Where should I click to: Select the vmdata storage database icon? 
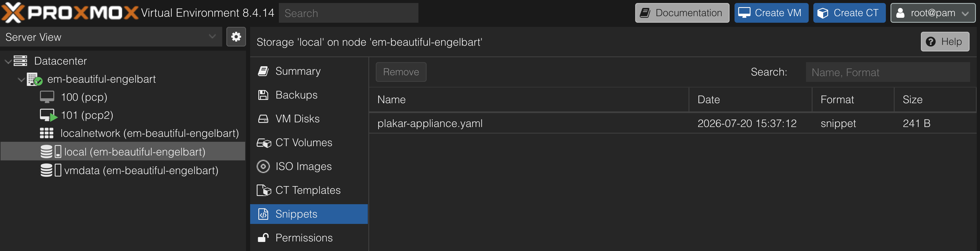pos(51,170)
